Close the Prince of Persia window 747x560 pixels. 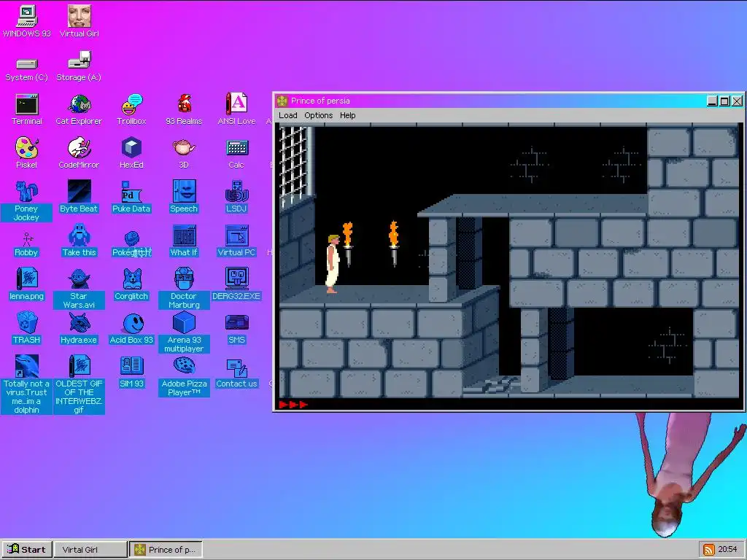pyautogui.click(x=737, y=101)
